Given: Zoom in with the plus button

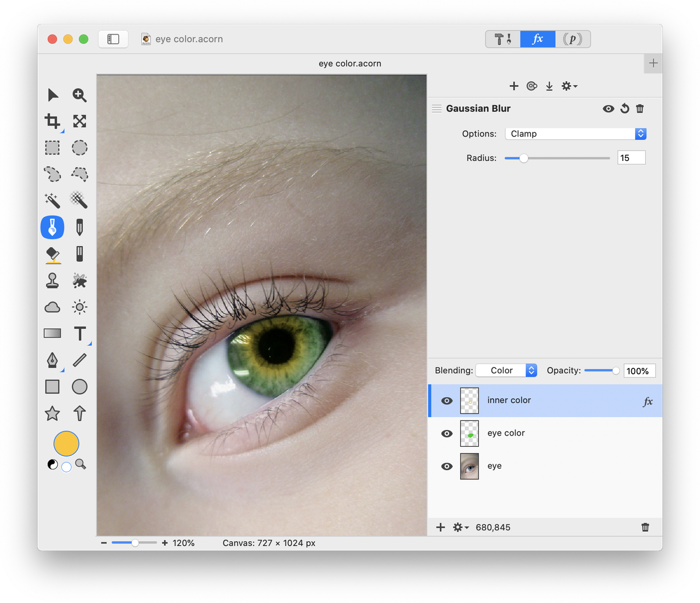Looking at the screenshot, I should 165,543.
